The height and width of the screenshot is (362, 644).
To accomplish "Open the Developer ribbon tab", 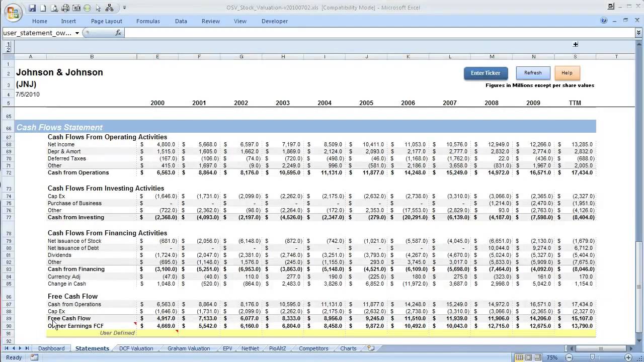I will point(275,21).
